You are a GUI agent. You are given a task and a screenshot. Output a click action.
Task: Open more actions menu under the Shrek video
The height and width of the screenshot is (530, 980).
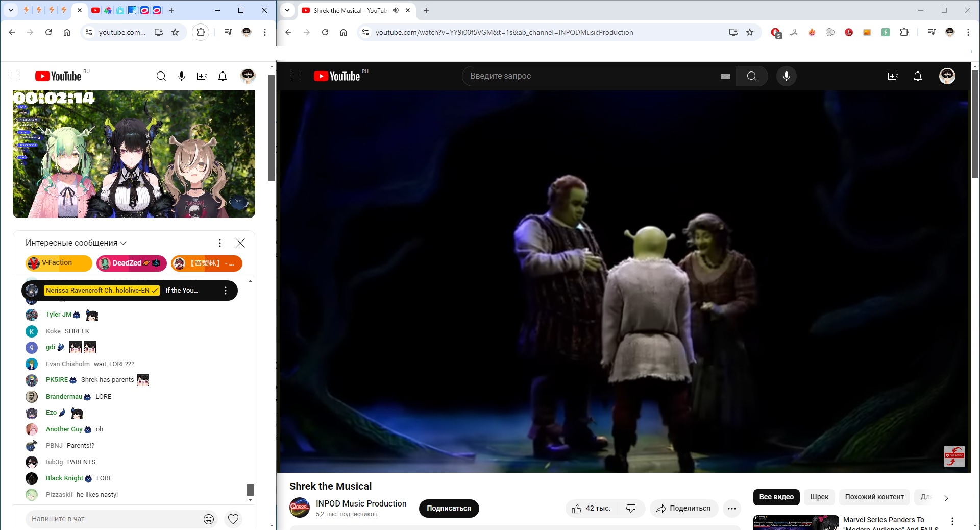coord(732,509)
